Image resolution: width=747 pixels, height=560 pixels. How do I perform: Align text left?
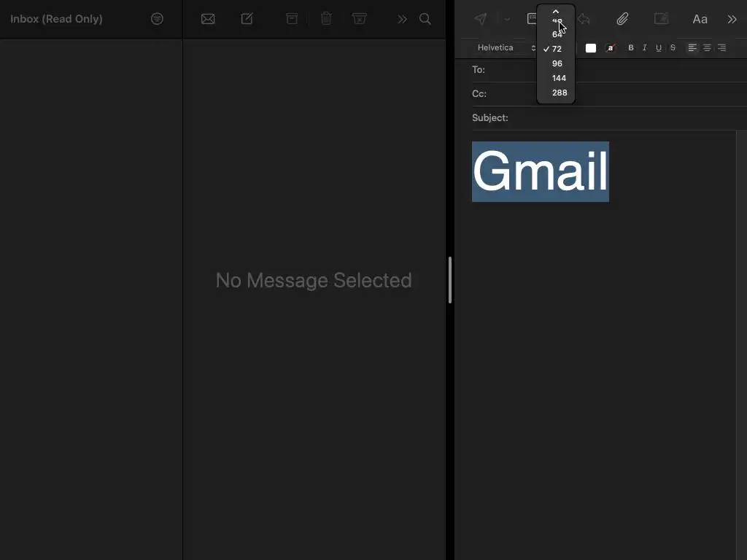click(x=692, y=47)
